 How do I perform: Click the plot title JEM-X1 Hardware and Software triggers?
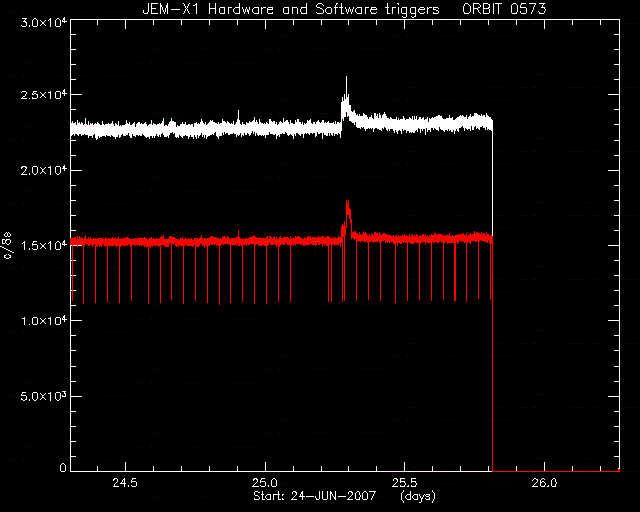coord(291,9)
